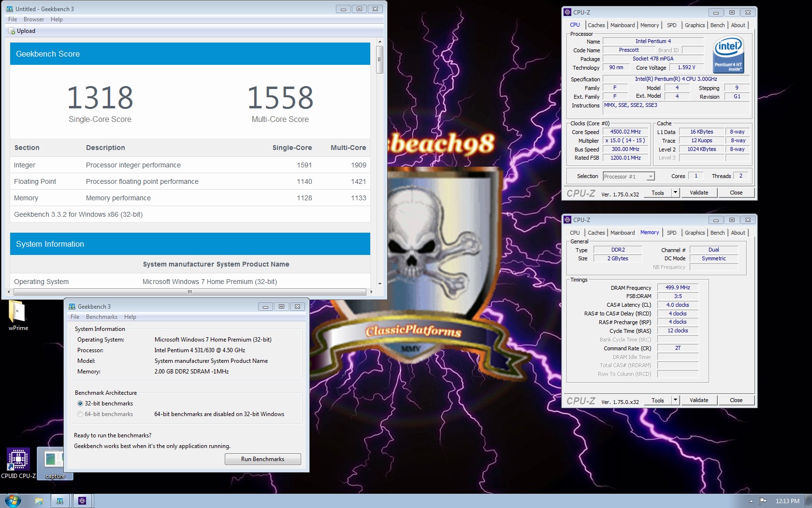Viewport: 812px width, 508px height.
Task: Switch to Bench tab in top CPU-Z
Action: (717, 25)
